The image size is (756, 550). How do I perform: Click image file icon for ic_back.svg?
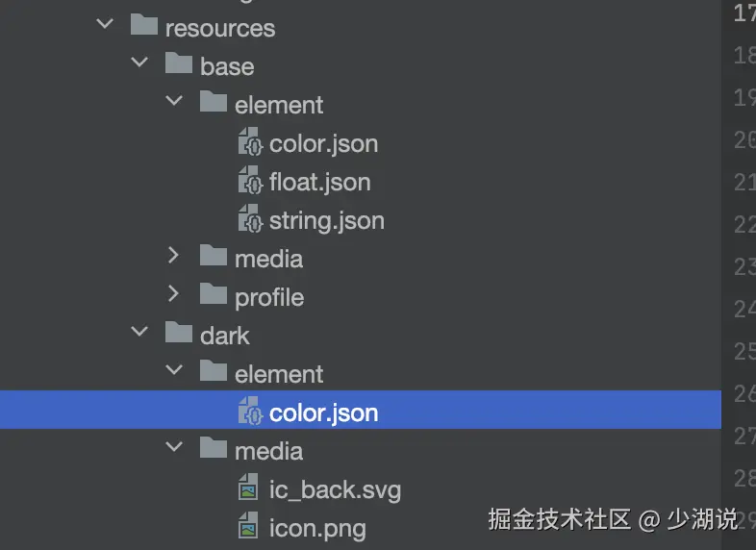pyautogui.click(x=248, y=488)
